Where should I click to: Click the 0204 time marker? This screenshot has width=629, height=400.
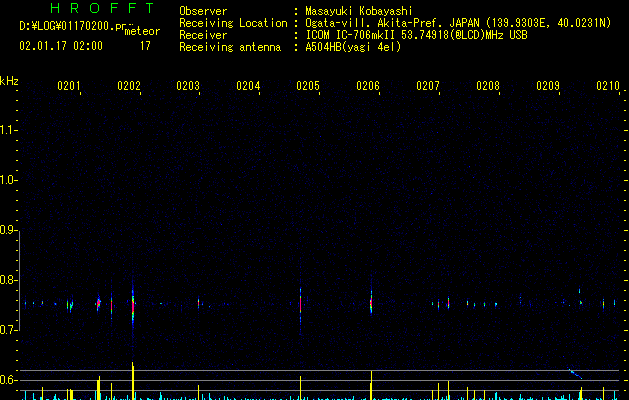[x=248, y=85]
